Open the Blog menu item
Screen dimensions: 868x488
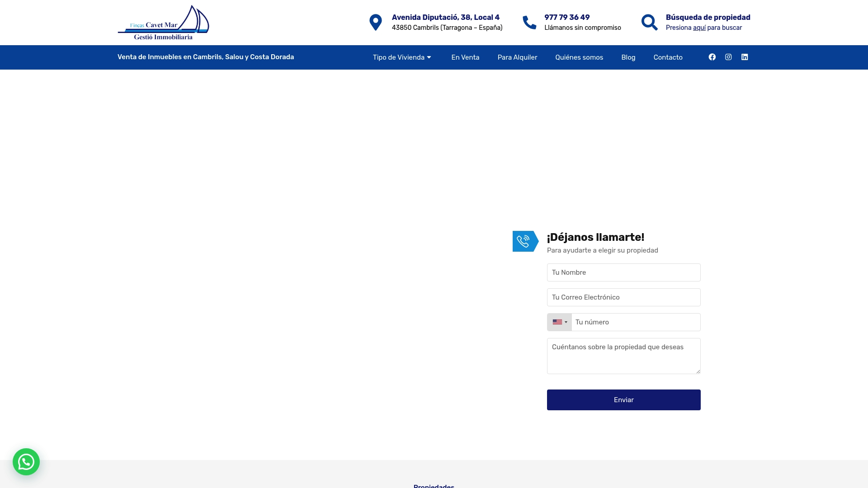pyautogui.click(x=628, y=57)
